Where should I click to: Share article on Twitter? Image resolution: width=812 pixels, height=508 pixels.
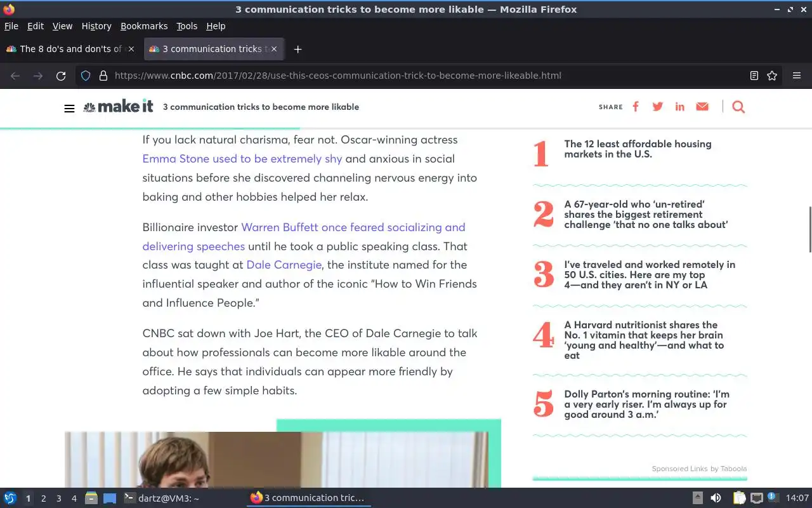click(x=658, y=107)
